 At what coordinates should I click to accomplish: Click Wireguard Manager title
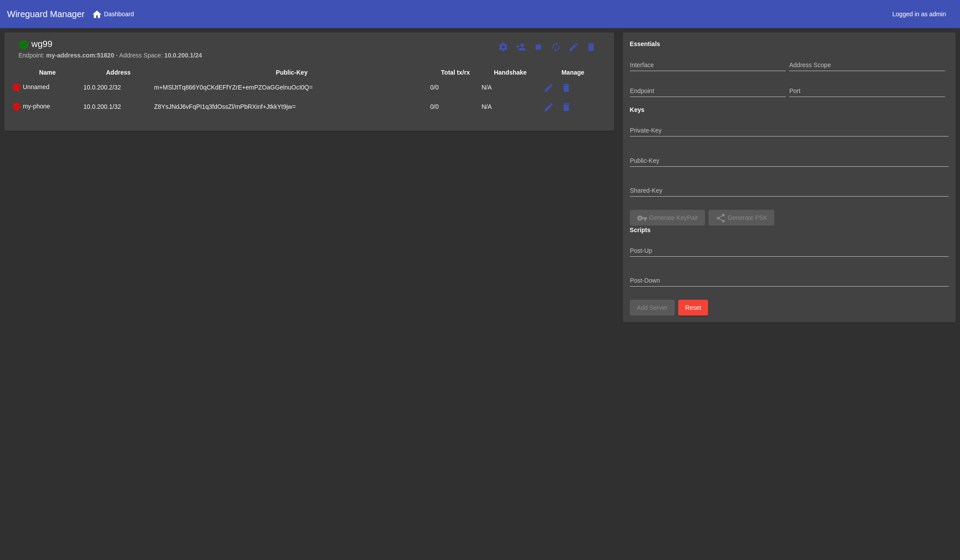click(x=46, y=14)
